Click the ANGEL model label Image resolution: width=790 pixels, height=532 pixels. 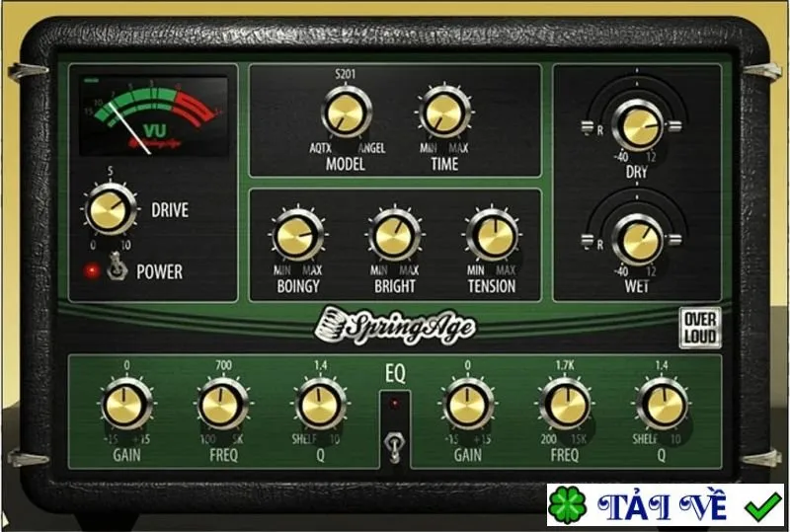point(372,149)
